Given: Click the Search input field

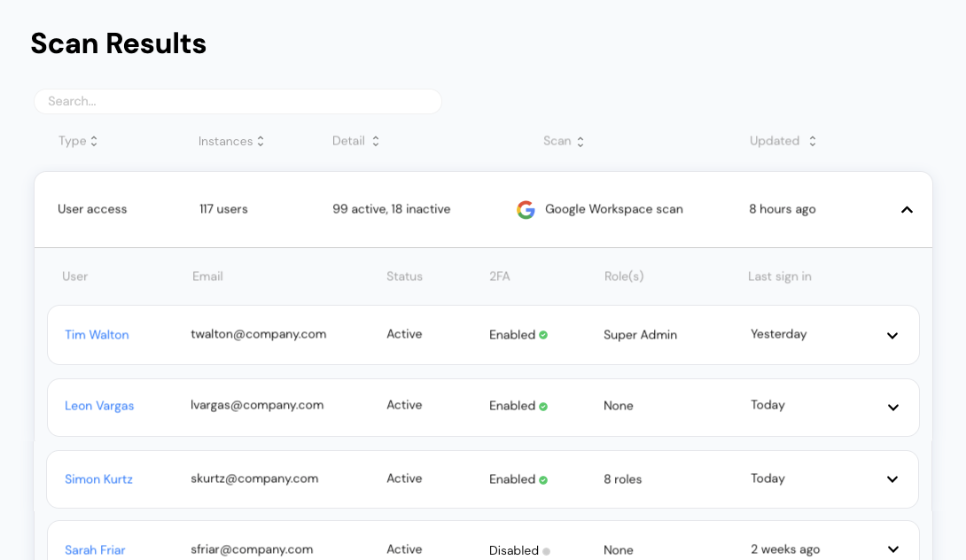Looking at the screenshot, I should pos(238,101).
